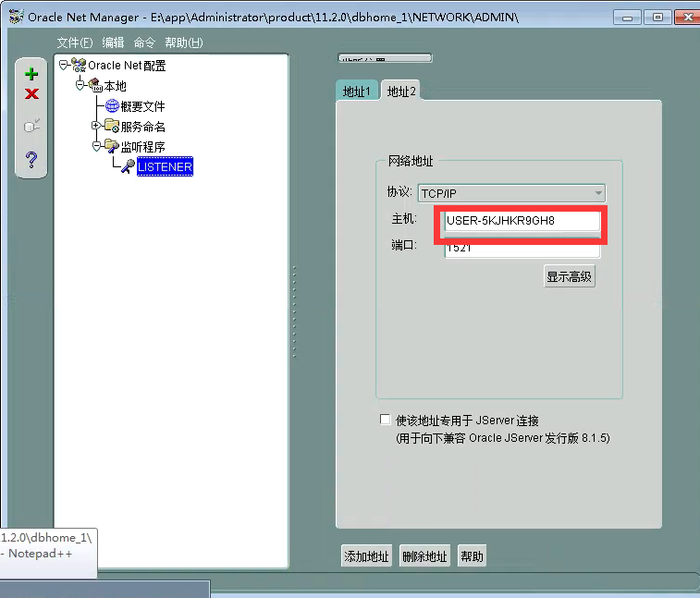Select the Oracle Net 配置 root item
The width and height of the screenshot is (700, 598).
click(127, 66)
